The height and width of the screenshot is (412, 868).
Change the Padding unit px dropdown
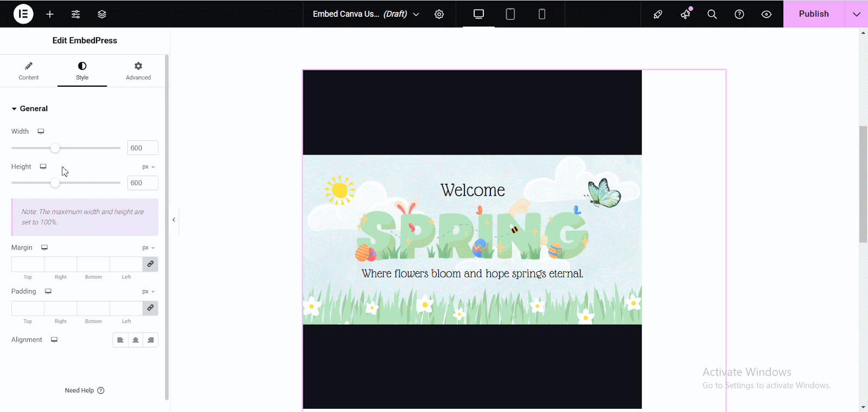[149, 292]
